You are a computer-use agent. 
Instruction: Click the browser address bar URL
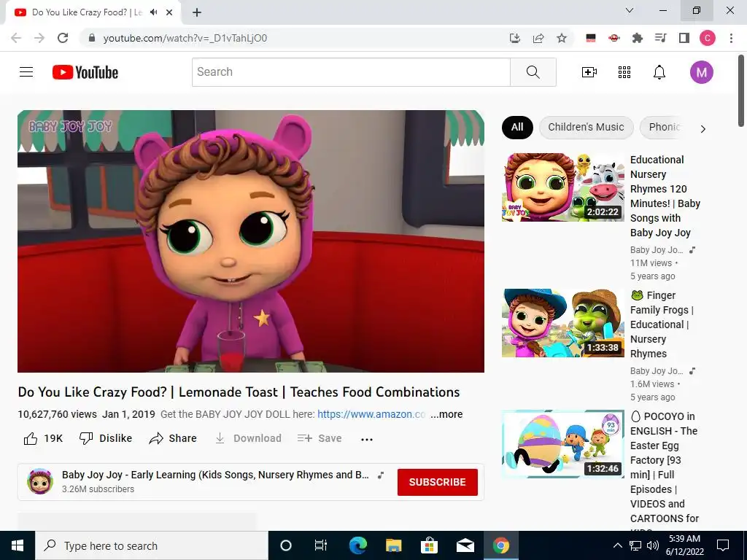[185, 38]
